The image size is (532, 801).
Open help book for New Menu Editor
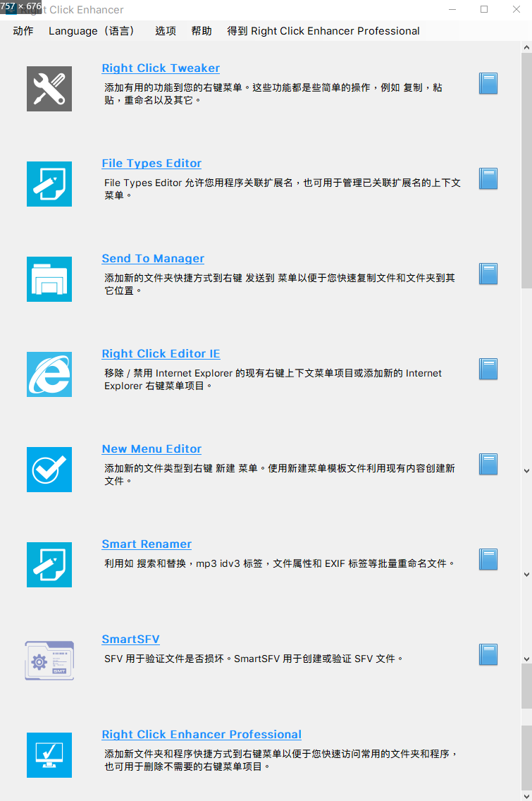[x=488, y=465]
